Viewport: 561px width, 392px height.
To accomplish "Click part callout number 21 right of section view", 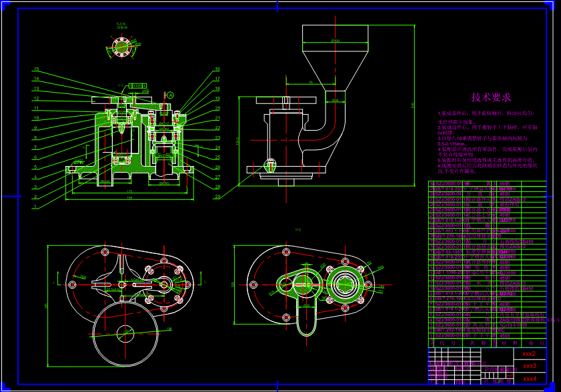I will [x=217, y=118].
